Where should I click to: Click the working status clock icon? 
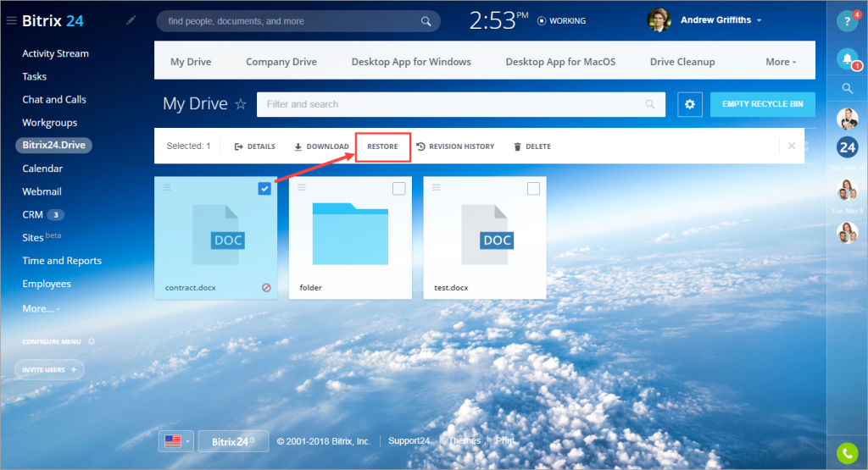pos(542,21)
